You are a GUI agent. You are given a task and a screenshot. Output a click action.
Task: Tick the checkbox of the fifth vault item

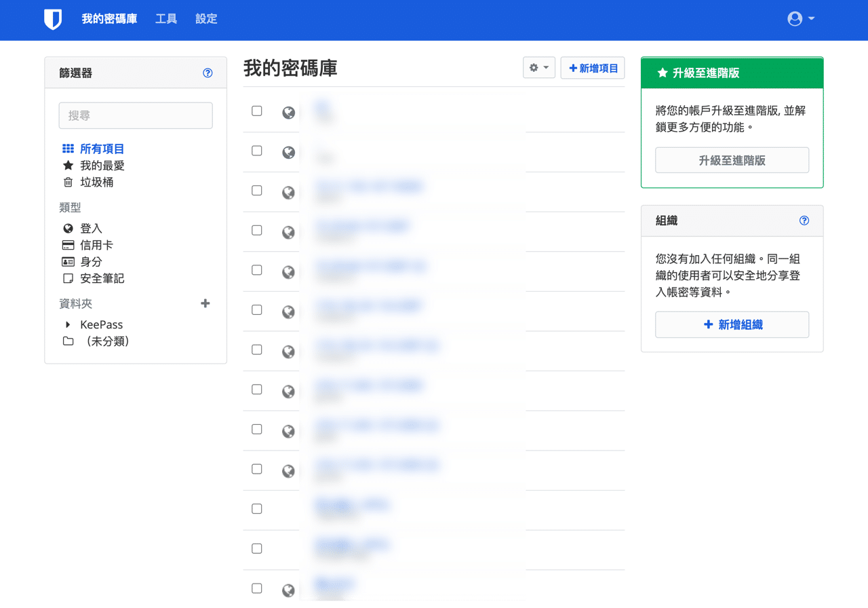pyautogui.click(x=257, y=270)
